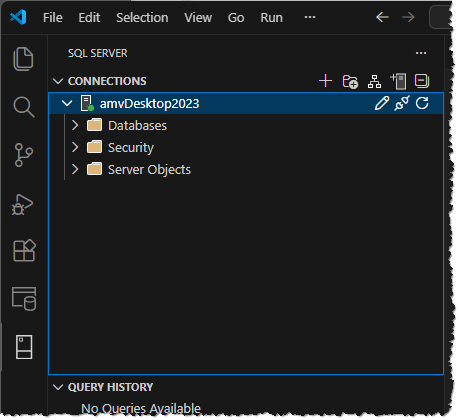Expand the Server Objects node chevron

(75, 169)
